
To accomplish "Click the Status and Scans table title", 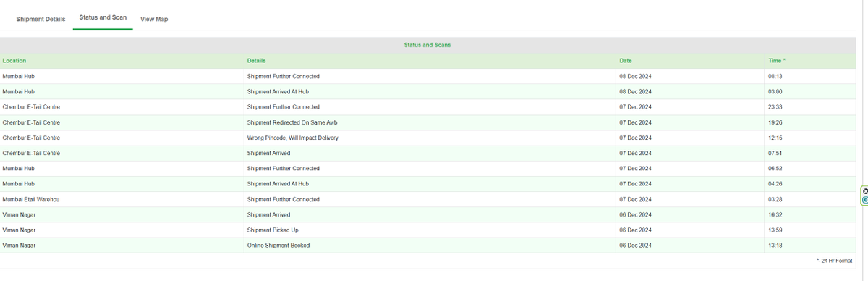I will tap(427, 45).
